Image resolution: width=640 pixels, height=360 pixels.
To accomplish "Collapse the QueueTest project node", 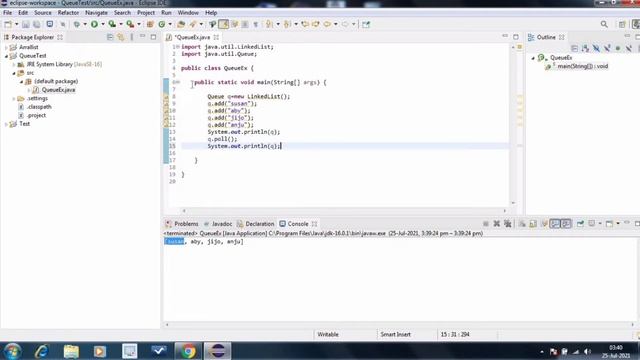I will (6, 56).
